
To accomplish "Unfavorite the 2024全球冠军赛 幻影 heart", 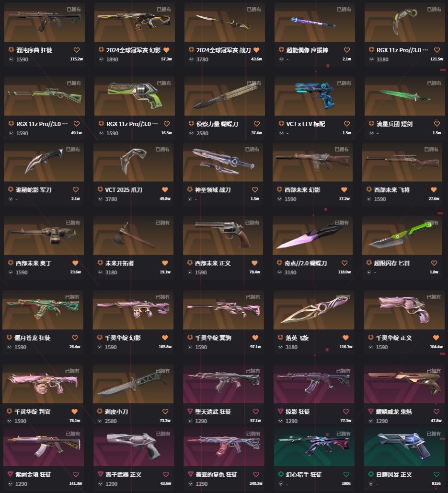I will [x=167, y=50].
